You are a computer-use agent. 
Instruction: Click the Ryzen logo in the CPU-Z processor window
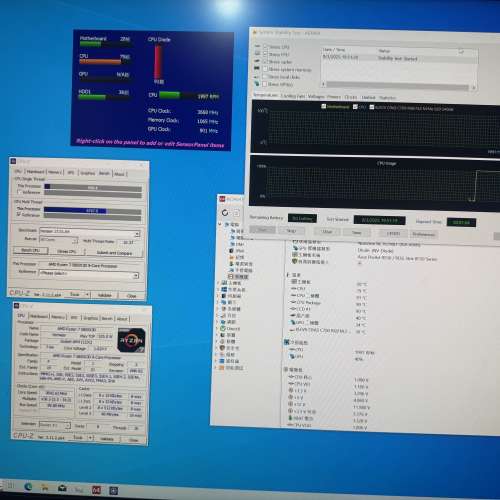click(x=131, y=340)
